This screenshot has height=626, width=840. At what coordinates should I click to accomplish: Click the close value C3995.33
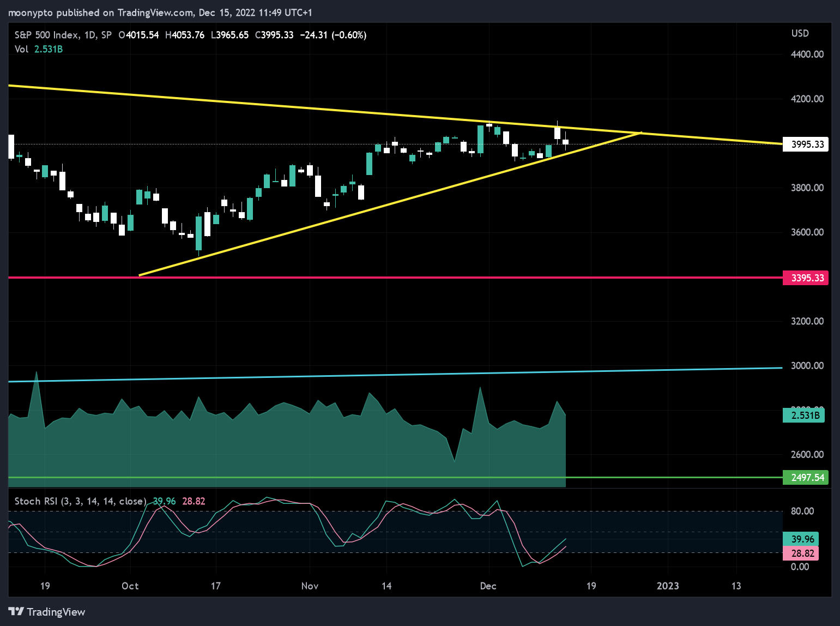274,35
